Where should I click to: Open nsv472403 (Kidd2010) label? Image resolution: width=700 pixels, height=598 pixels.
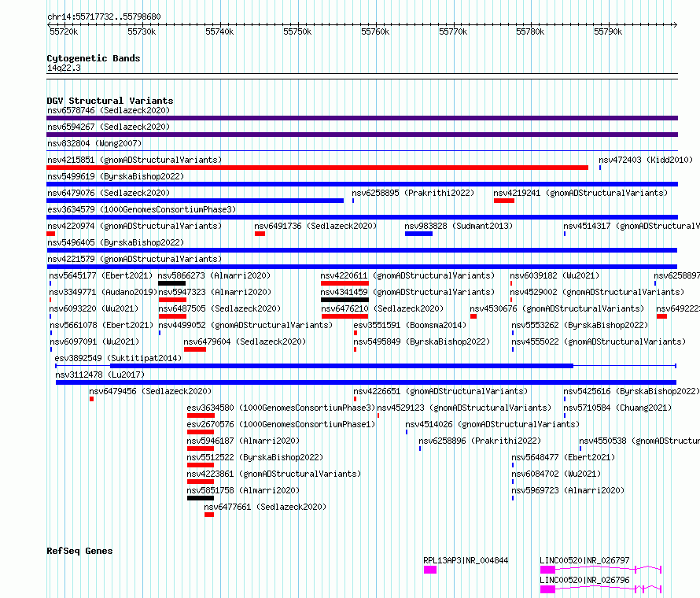[x=646, y=160]
